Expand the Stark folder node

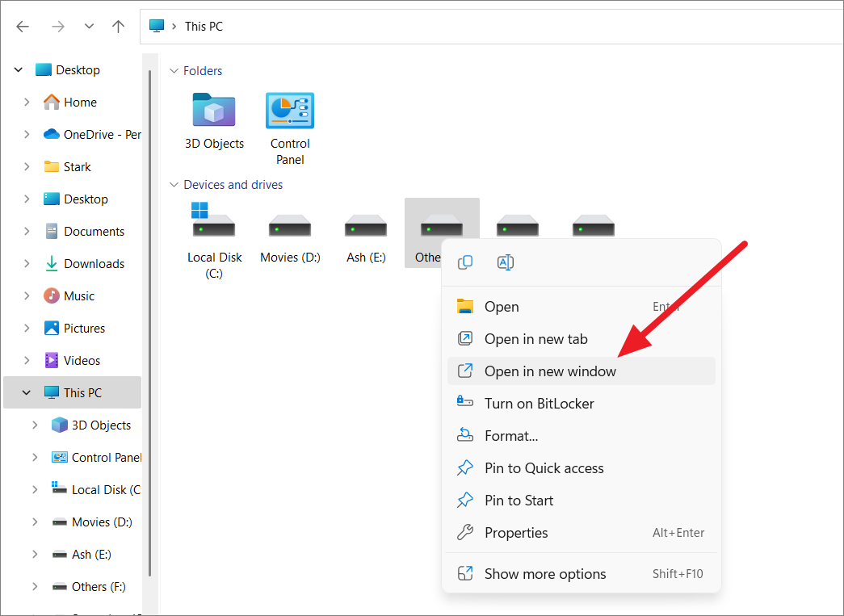tap(27, 167)
